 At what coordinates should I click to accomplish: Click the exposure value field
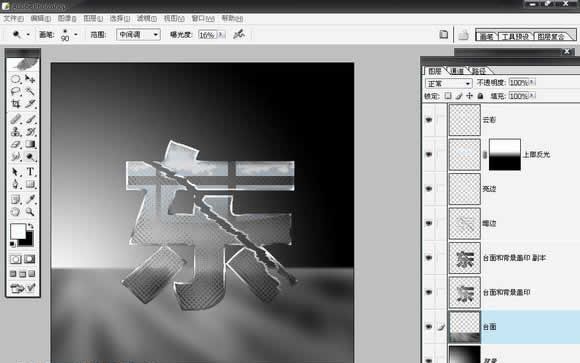[x=208, y=35]
